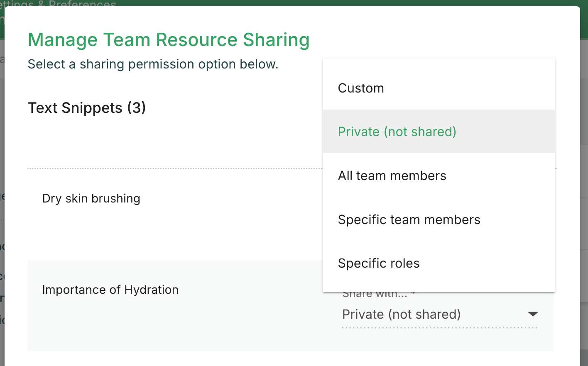Click the dotted underline of the Share with field
This screenshot has width=588, height=366.
tap(439, 328)
